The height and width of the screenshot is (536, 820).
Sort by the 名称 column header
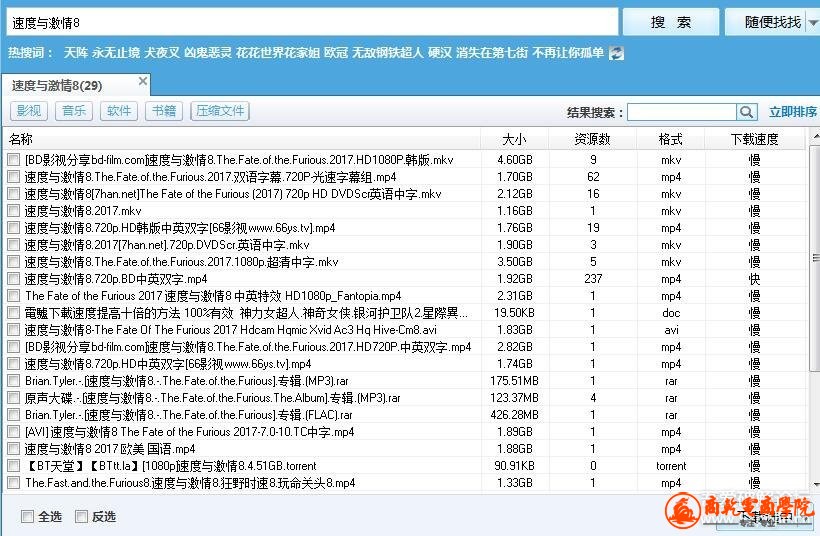tap(242, 139)
